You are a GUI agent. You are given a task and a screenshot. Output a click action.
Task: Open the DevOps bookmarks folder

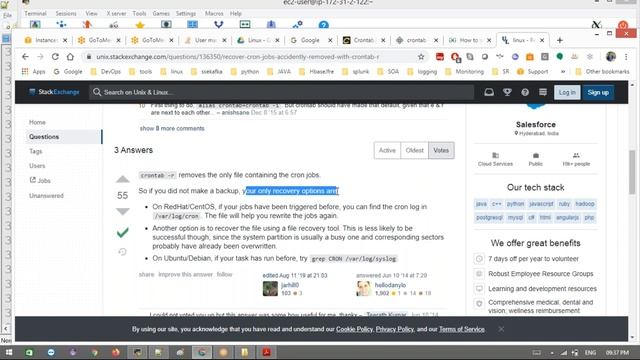[x=106, y=71]
